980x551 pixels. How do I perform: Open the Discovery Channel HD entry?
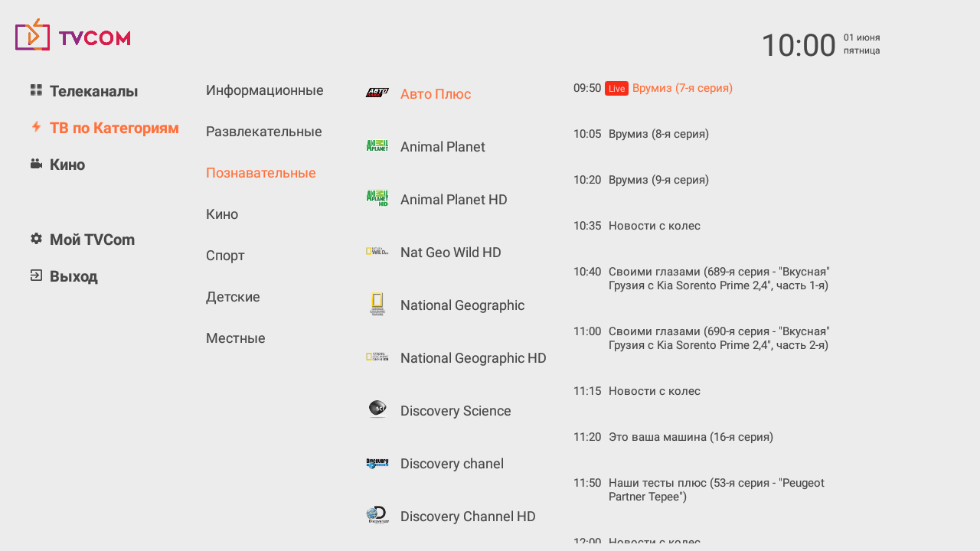(468, 517)
